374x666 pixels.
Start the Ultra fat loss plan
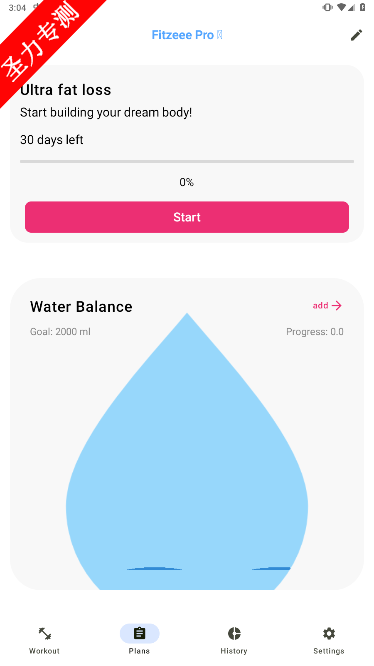[187, 217]
